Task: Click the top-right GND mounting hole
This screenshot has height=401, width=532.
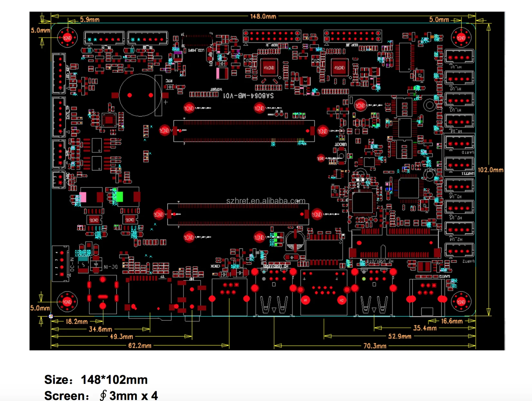Action: pos(461,38)
